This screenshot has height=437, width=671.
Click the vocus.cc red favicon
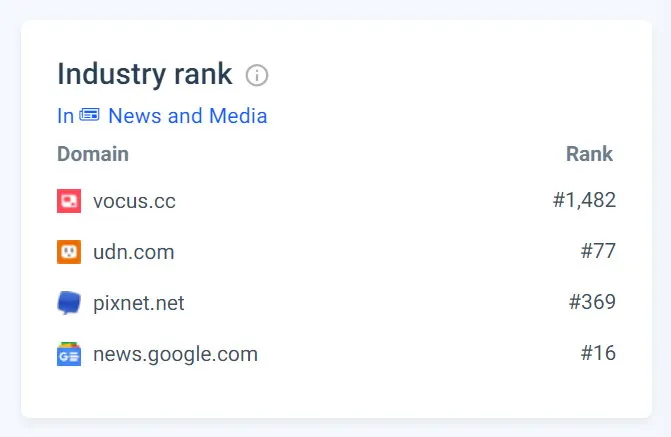(x=69, y=201)
